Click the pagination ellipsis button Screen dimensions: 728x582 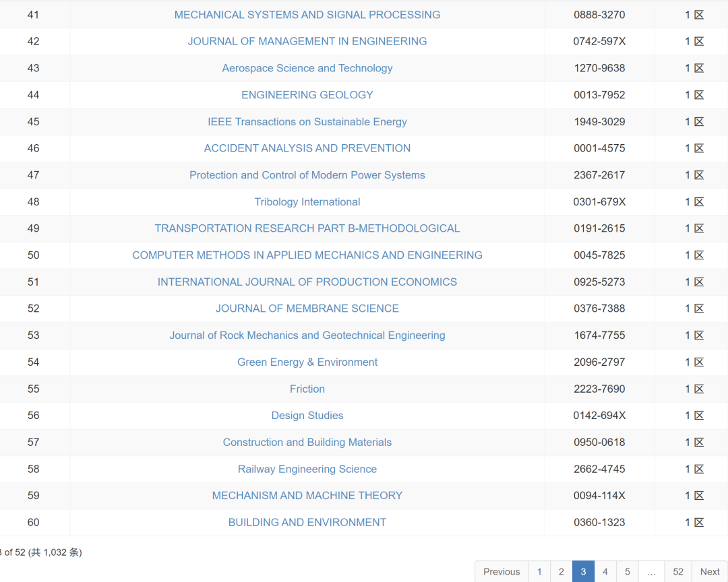(x=651, y=572)
